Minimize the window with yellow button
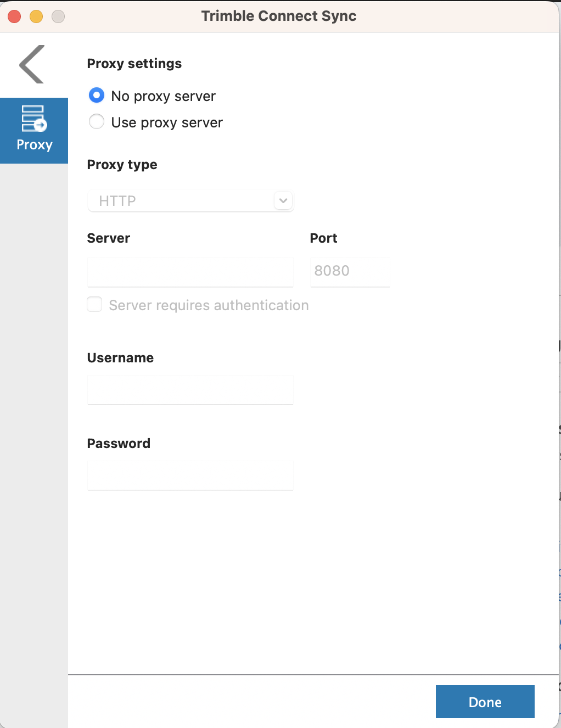This screenshot has width=561, height=728. click(x=36, y=16)
